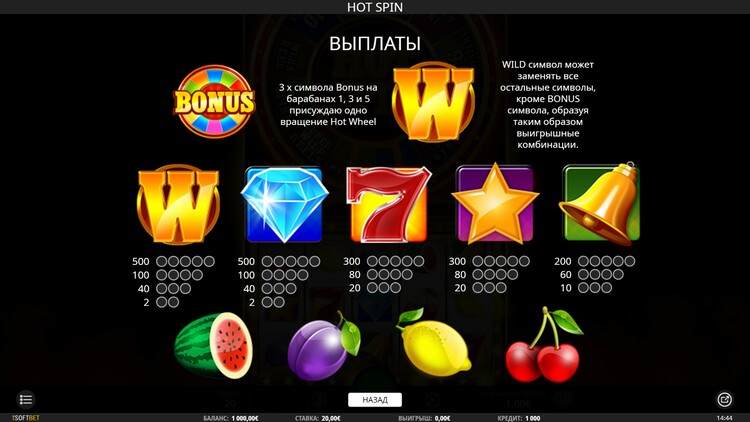Click the 1SOFTBET logo
750x422 pixels.
pos(26,418)
